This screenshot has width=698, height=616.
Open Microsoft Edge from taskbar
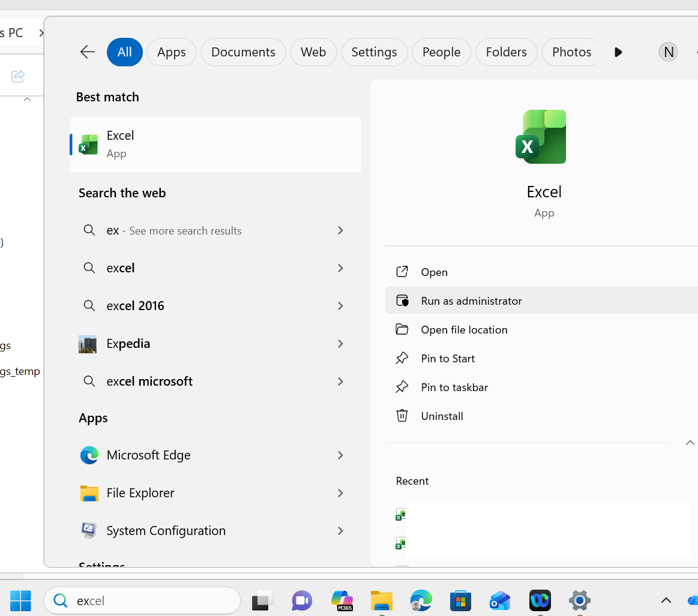421,601
